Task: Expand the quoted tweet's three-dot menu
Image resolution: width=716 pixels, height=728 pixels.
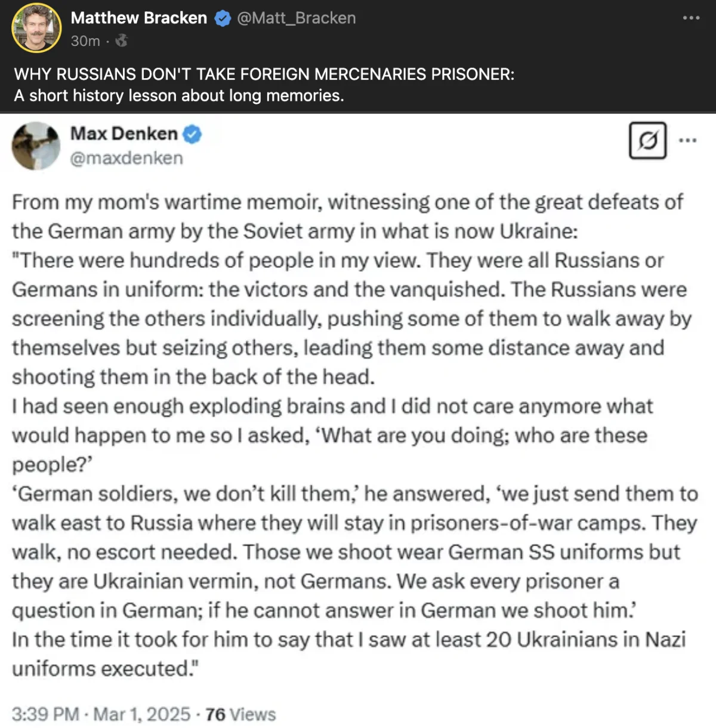Action: [687, 141]
